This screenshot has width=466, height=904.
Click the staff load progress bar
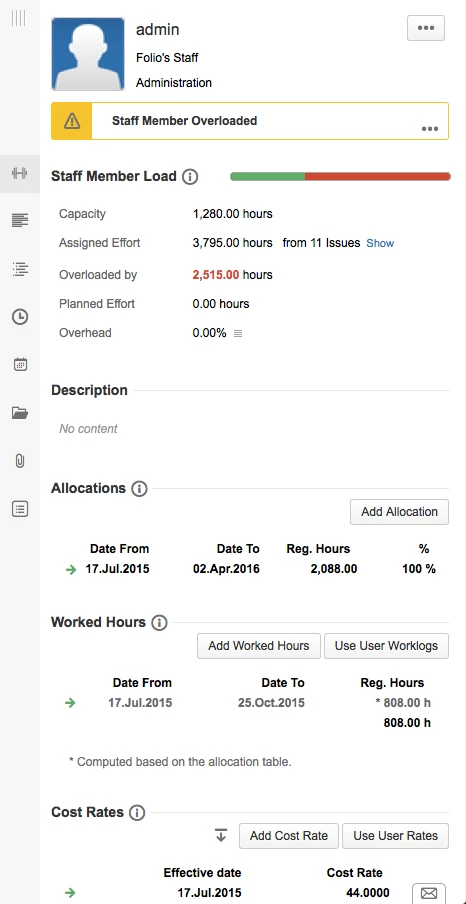(x=340, y=176)
